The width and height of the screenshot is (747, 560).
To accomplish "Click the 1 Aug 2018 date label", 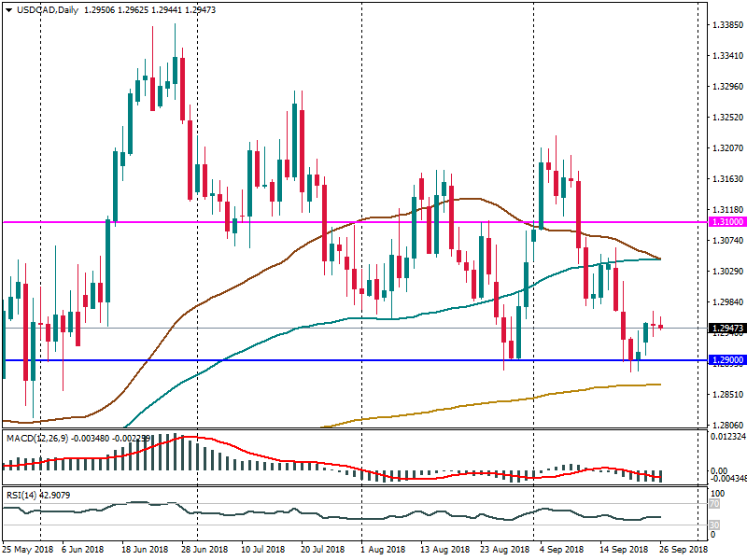I will [383, 551].
